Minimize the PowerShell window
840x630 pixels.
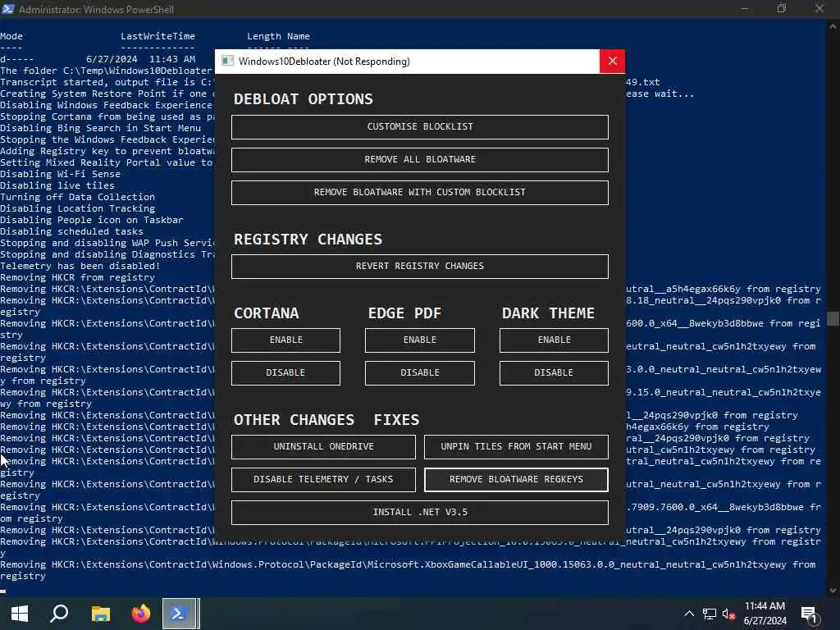coord(745,8)
